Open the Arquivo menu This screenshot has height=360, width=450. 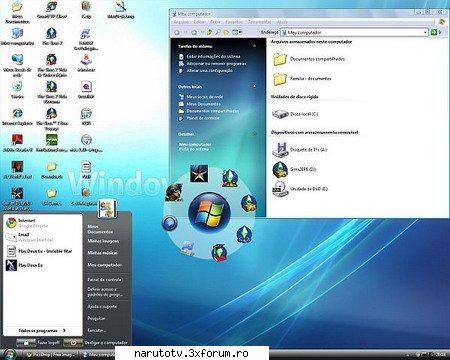coord(181,22)
